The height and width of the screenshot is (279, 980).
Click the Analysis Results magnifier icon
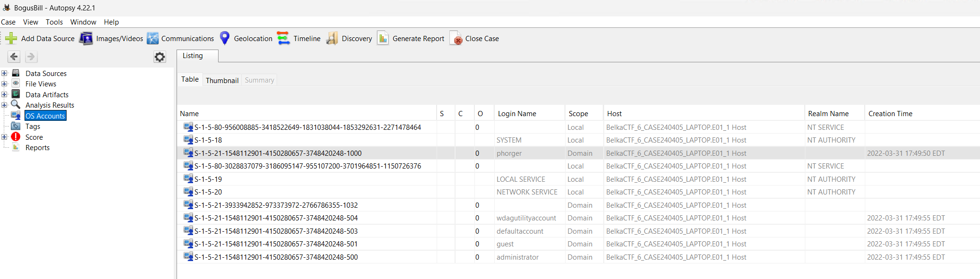[x=16, y=105]
